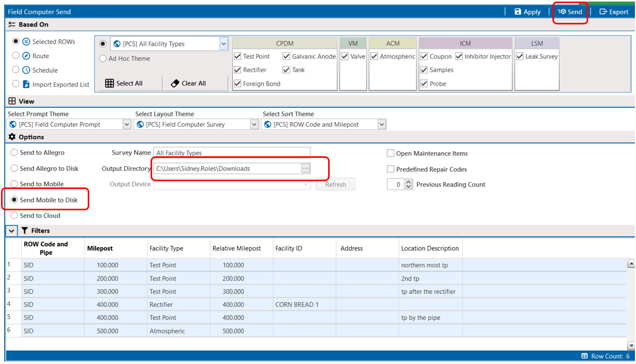Toggle the Foreign Bond checkbox
The image size is (636, 364).
click(x=237, y=84)
